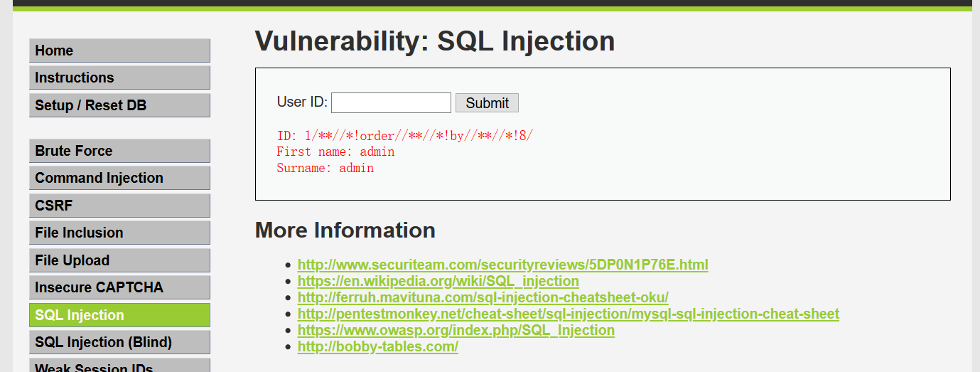Open the File Inclusion module
Screen dimensions: 980x372
[x=119, y=233]
